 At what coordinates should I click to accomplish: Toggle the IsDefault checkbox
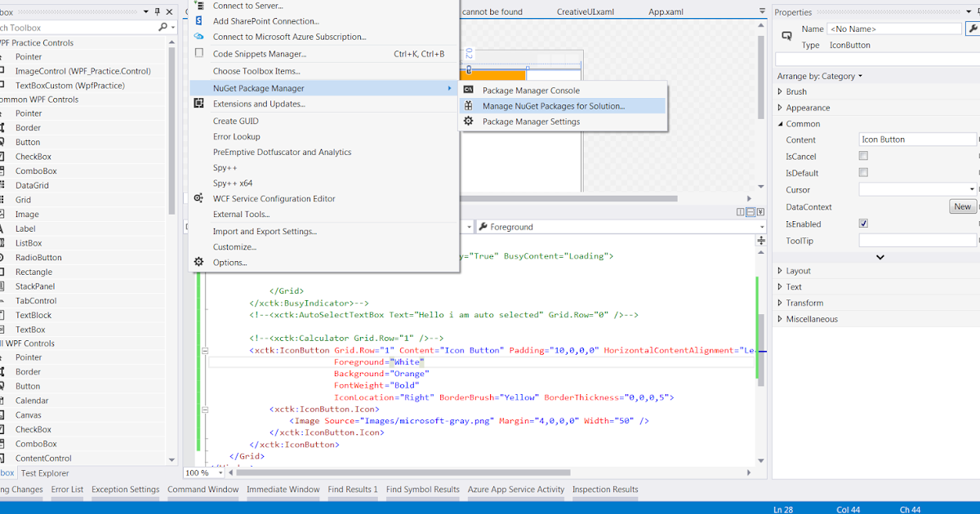coord(863,173)
